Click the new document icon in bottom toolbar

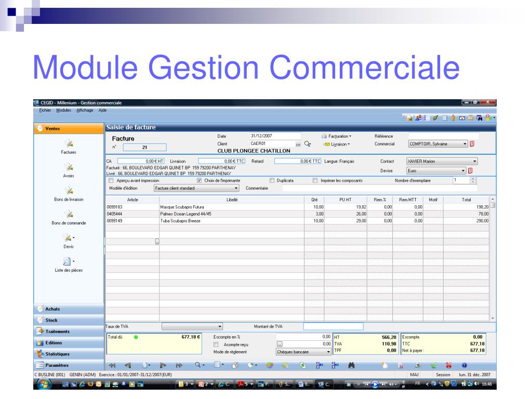click(x=384, y=365)
